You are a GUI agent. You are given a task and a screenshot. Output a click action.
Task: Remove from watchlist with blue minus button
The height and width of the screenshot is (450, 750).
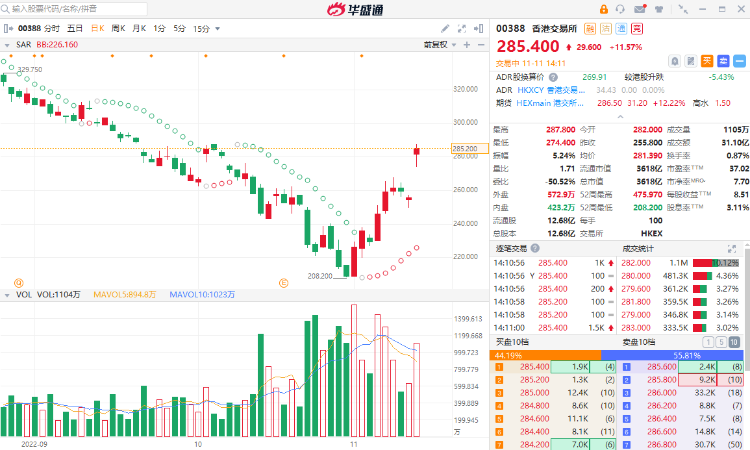tap(739, 61)
